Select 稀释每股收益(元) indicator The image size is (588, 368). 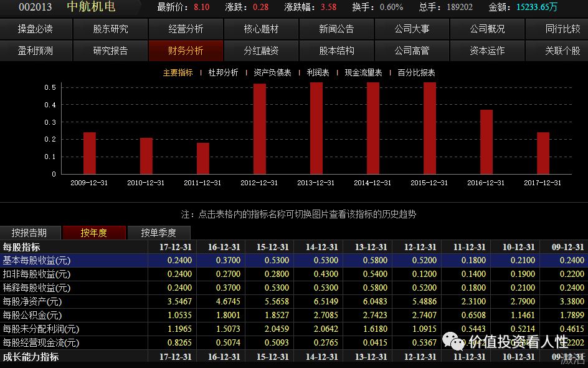pos(36,288)
